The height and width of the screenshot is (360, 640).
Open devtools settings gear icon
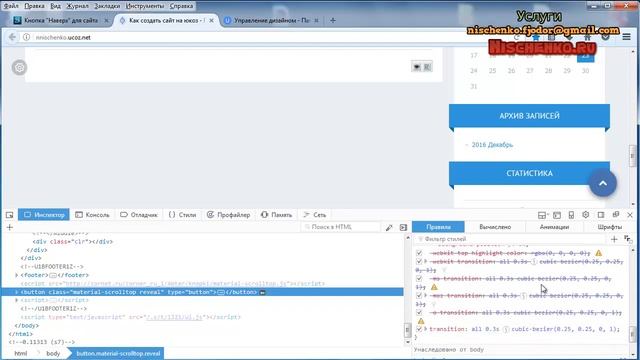click(x=586, y=215)
